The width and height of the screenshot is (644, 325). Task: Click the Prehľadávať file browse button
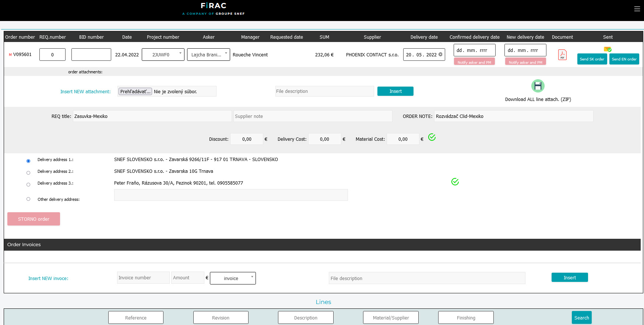[135, 91]
